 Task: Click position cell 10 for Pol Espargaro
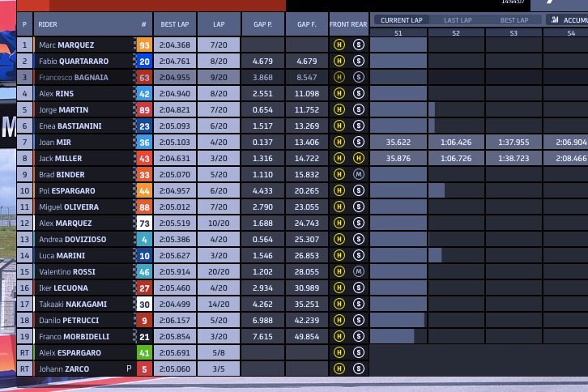point(24,190)
